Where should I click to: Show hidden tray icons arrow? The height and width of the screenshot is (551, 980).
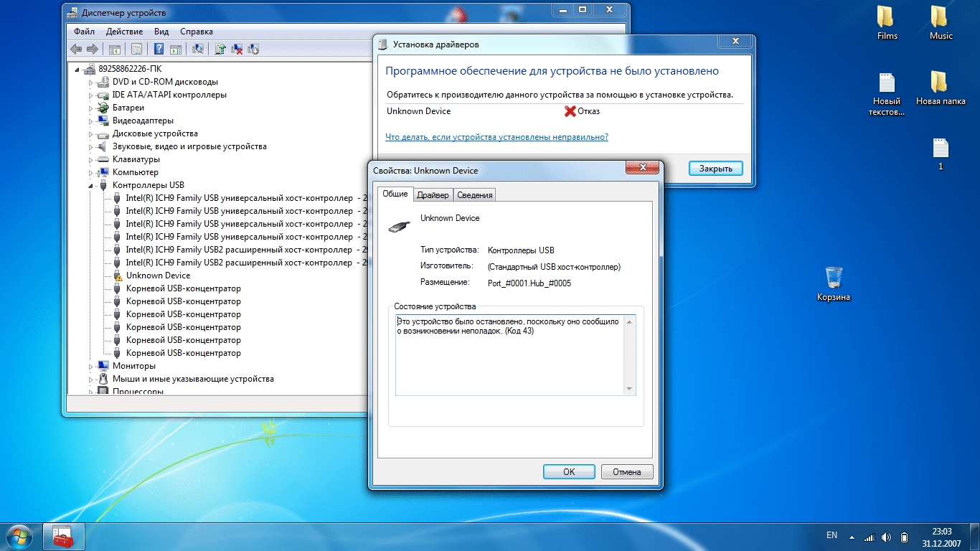852,537
